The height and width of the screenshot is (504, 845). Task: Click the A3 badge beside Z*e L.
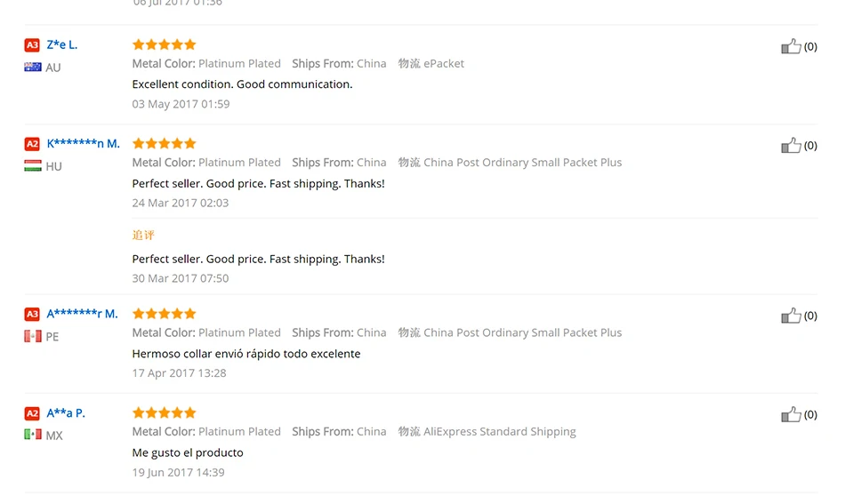coord(32,44)
